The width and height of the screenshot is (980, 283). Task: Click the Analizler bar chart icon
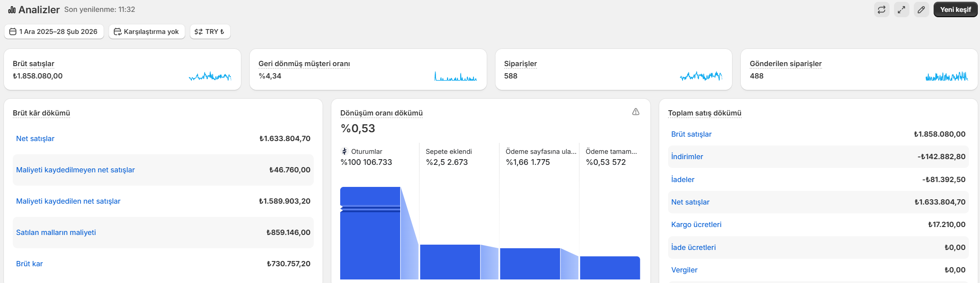coord(12,10)
